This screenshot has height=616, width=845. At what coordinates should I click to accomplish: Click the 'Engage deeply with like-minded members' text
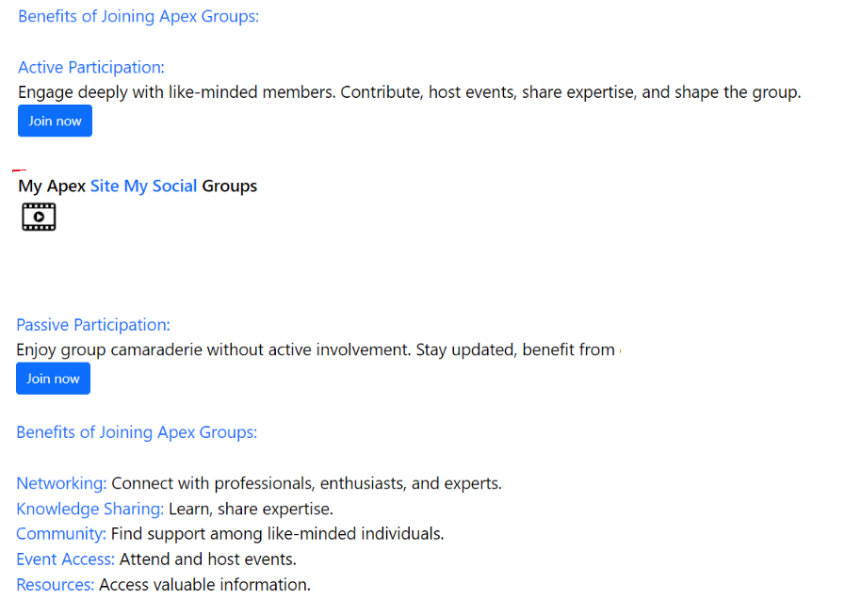(x=177, y=92)
